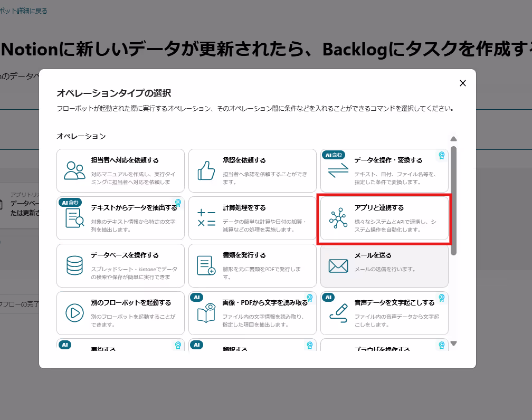
Task: Select データベースを操作する card title
Action: click(125, 255)
